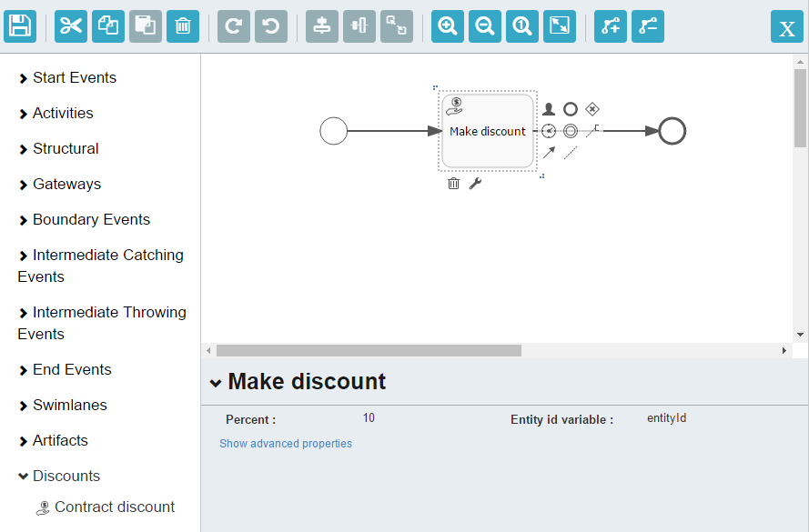This screenshot has width=809, height=532.
Task: Open the wrench icon under Make discount
Action: click(475, 184)
